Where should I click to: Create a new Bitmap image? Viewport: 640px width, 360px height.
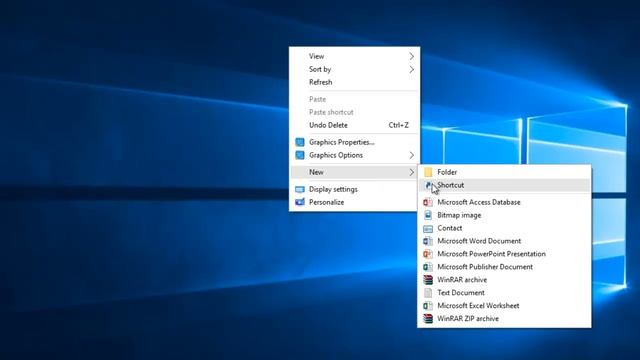click(x=504, y=215)
